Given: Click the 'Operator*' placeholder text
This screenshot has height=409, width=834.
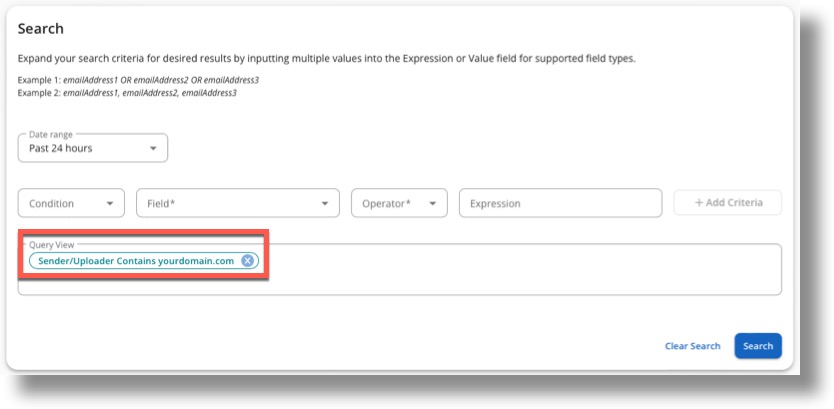Looking at the screenshot, I should click(387, 203).
